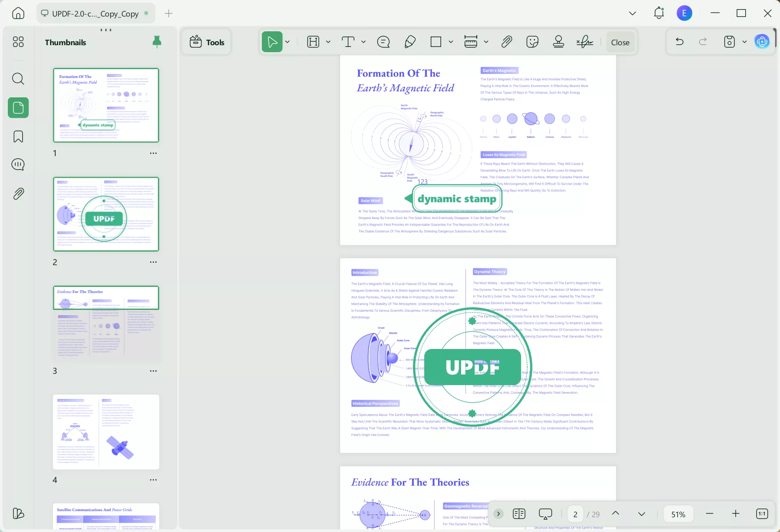Open the more options menu for page 2
Image resolution: width=780 pixels, height=532 pixels.
[x=153, y=262]
